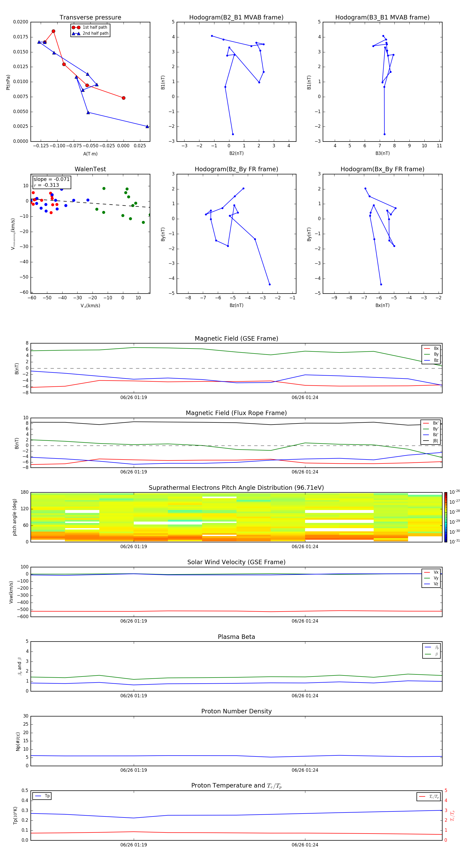
Task: Click the 'Bz(nT)' x-axis label
Action: [236, 305]
